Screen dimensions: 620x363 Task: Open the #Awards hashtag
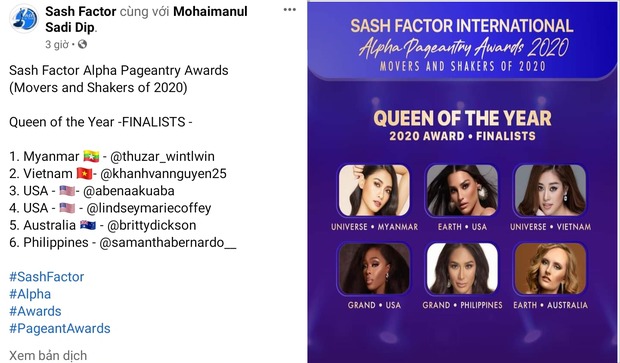(x=35, y=311)
